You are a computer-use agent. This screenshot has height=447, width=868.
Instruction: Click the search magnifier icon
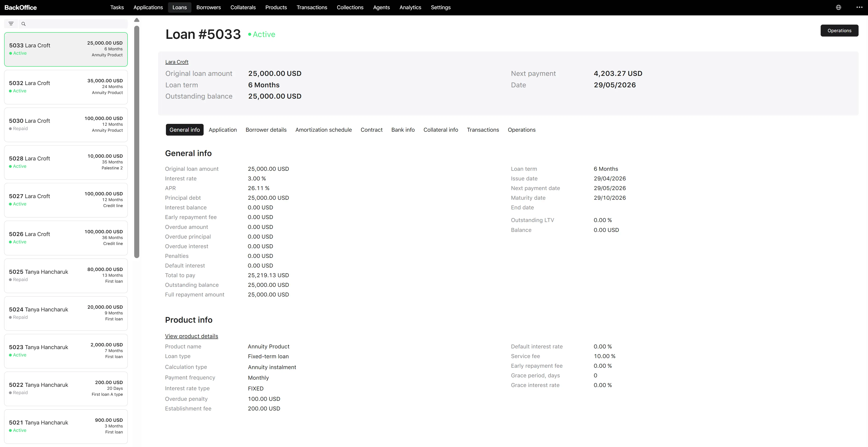tap(23, 24)
